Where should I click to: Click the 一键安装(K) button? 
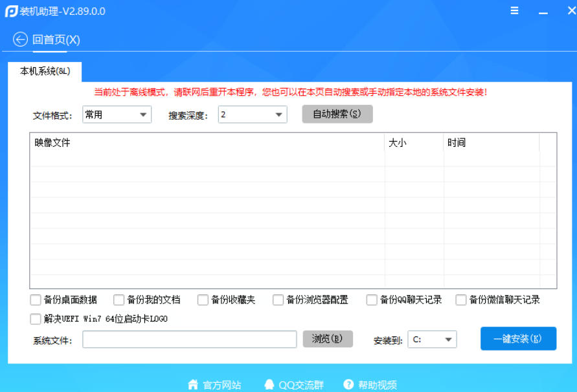coord(518,339)
